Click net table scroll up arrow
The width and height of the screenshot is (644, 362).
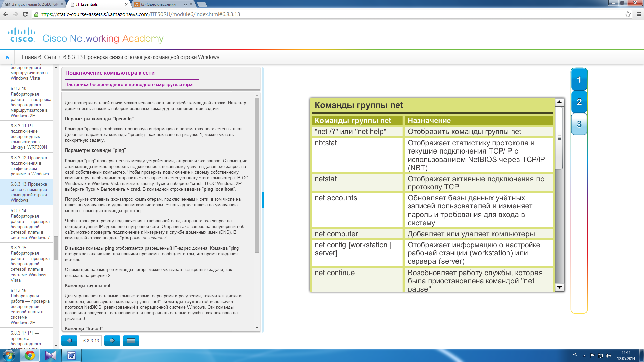[x=559, y=102]
